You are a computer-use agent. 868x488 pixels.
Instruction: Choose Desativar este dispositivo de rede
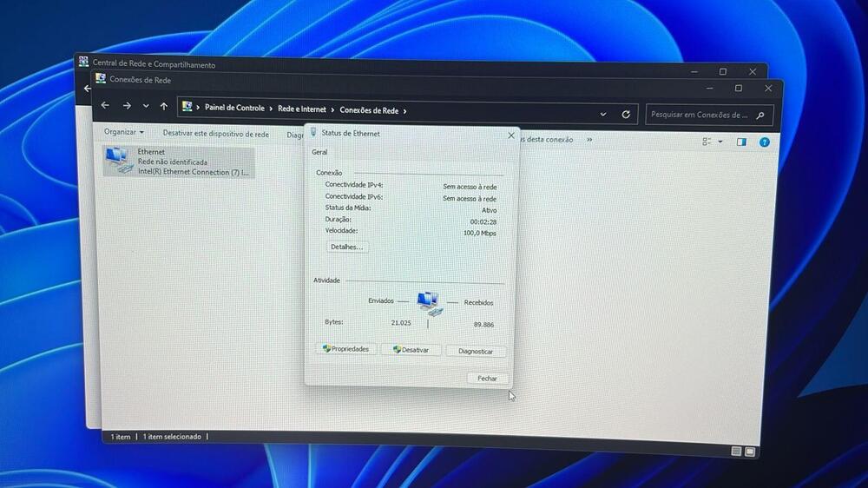(215, 134)
